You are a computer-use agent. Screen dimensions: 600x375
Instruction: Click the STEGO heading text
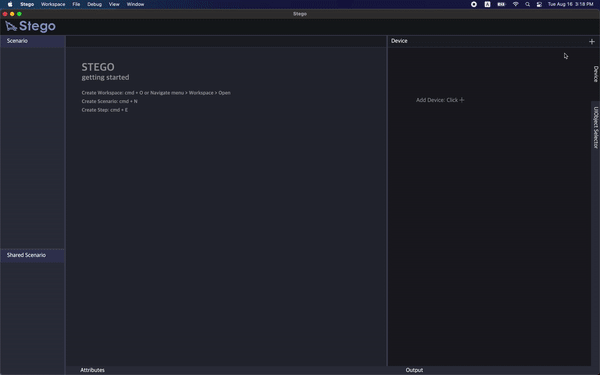tap(98, 67)
